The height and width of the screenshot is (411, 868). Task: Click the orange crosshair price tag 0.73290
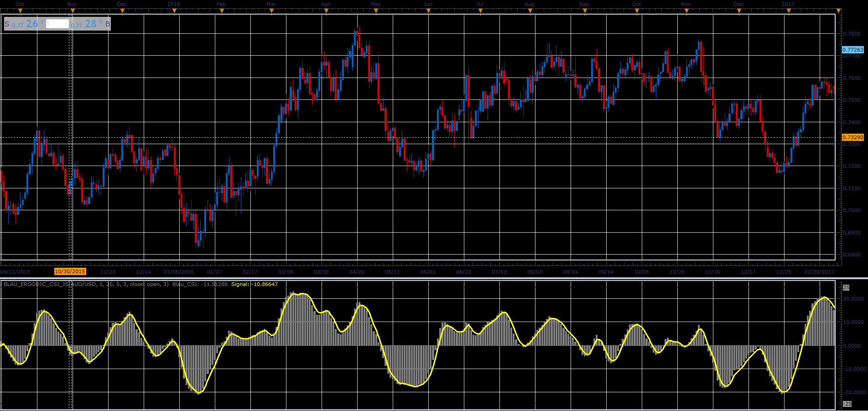coord(852,137)
